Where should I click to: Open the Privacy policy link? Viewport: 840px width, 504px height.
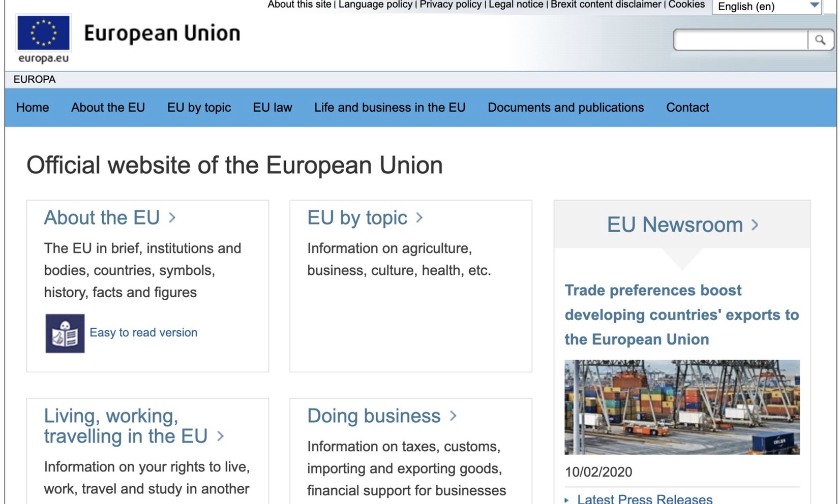(450, 5)
